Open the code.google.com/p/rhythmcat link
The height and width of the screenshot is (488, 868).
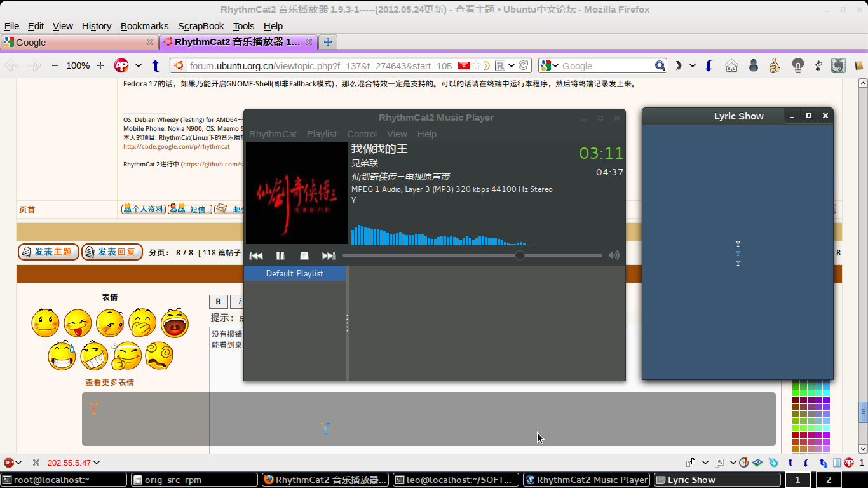click(177, 146)
